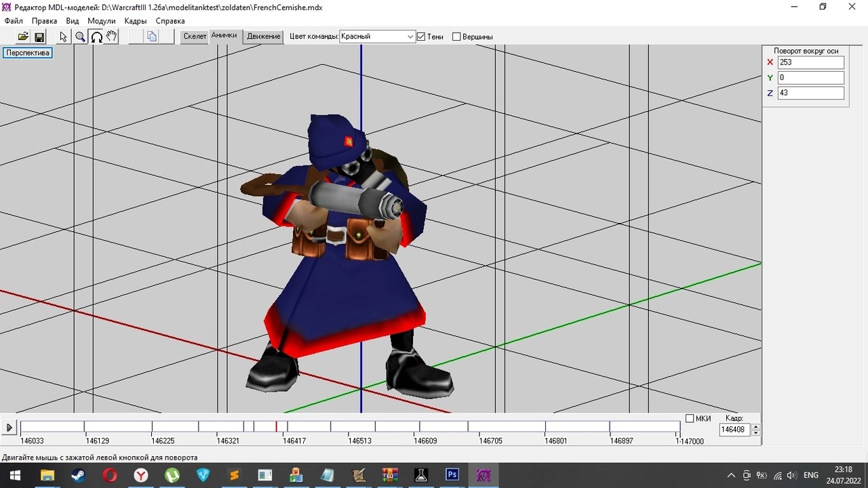Click the copy pages toolbar icon

(152, 37)
